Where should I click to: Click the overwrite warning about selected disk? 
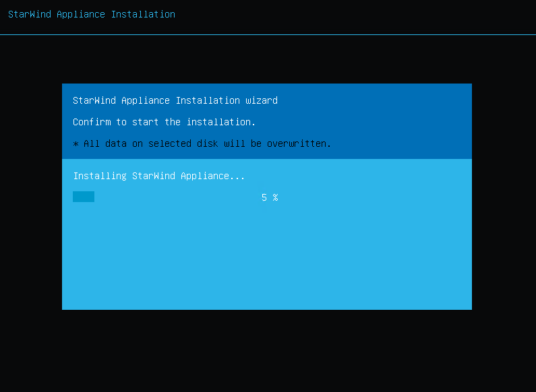[202, 143]
